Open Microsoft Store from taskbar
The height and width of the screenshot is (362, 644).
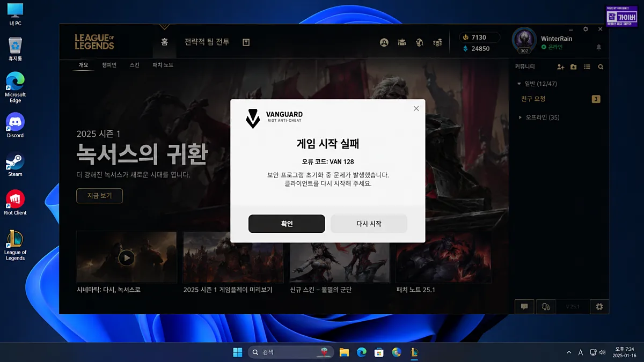379,352
